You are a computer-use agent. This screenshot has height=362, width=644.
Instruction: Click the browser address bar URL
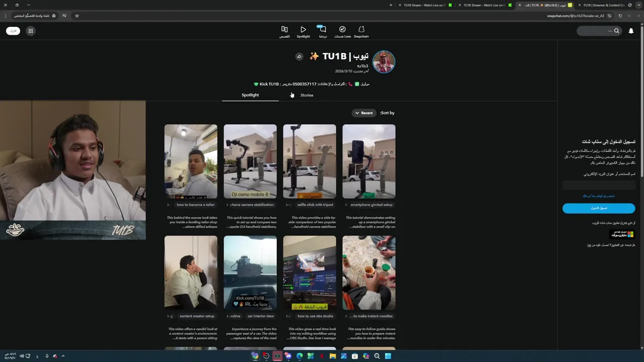576,16
